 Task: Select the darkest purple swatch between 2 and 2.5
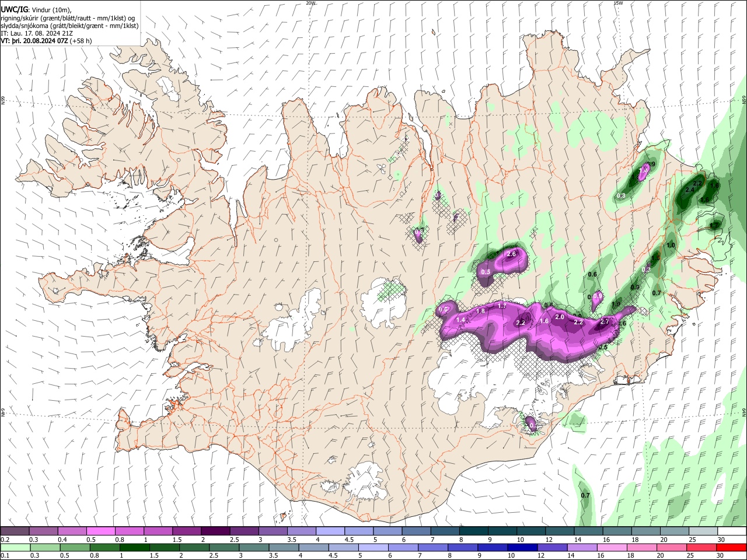215,531
